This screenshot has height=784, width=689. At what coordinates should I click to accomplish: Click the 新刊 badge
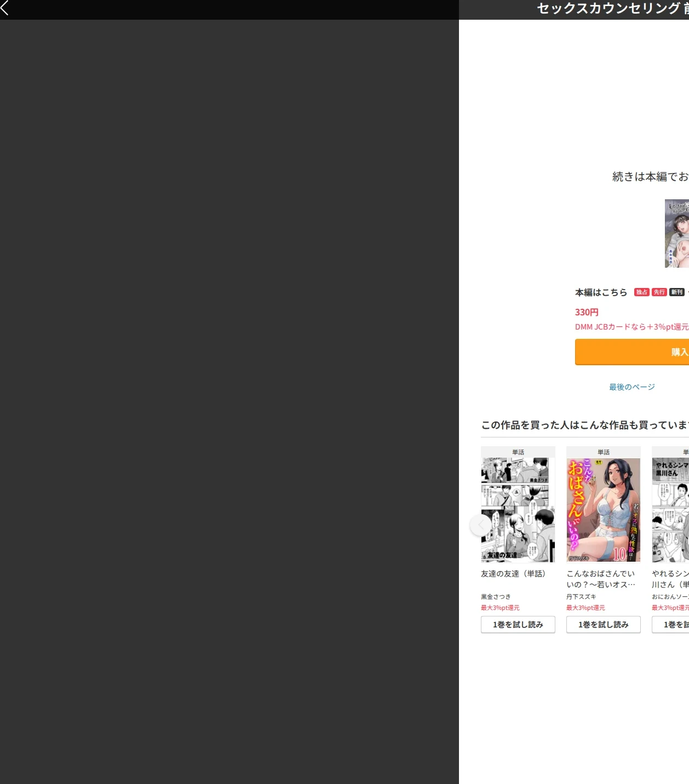click(x=677, y=292)
